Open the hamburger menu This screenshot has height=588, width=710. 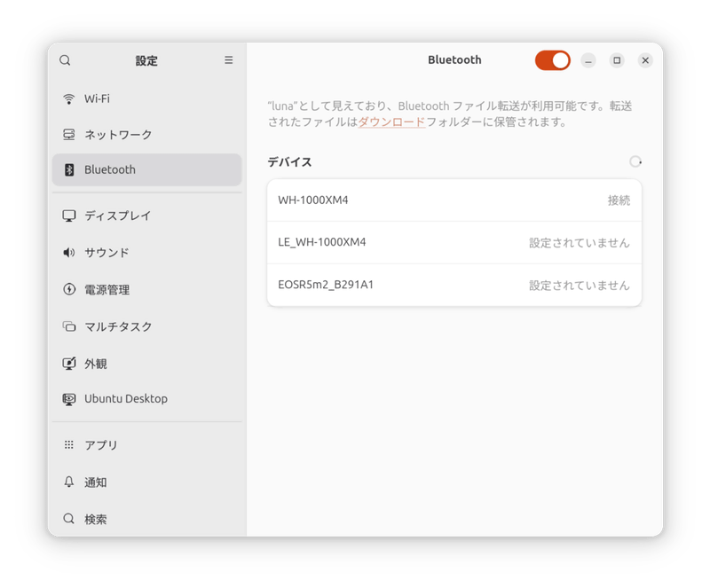[228, 60]
